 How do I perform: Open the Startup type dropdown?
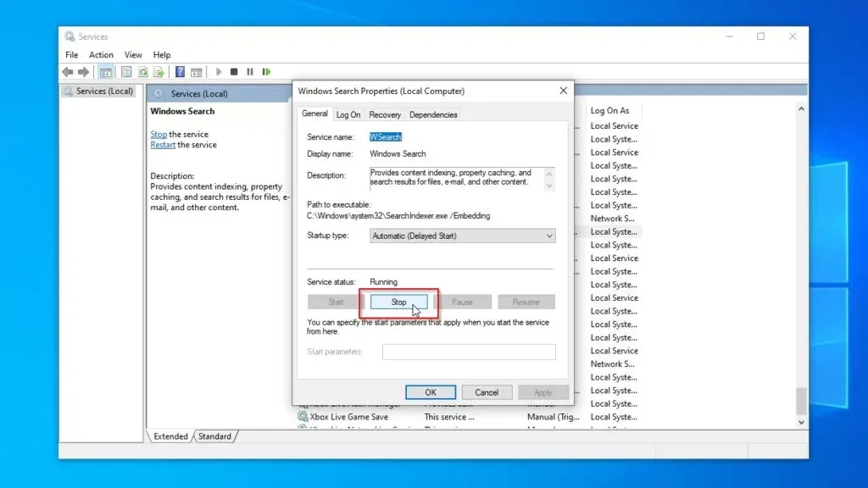463,236
